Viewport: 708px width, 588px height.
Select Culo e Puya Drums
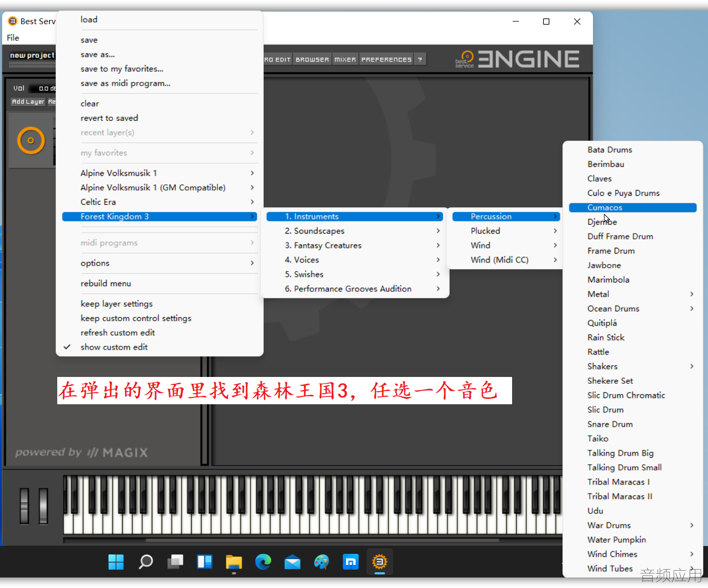coord(633,193)
